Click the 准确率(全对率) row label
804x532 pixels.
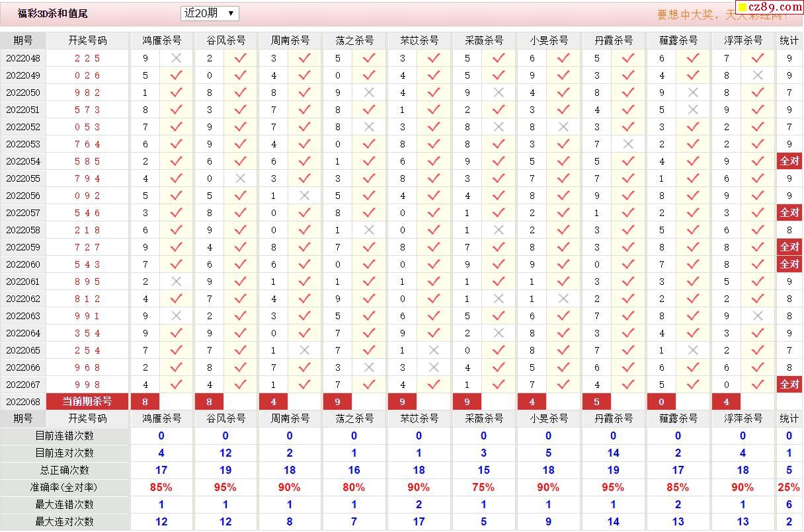click(64, 488)
